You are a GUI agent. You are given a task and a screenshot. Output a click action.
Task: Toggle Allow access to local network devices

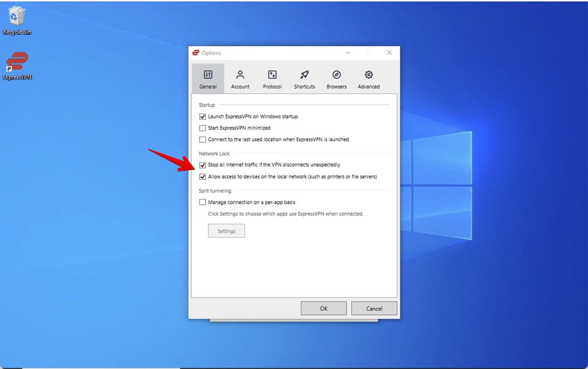click(203, 177)
